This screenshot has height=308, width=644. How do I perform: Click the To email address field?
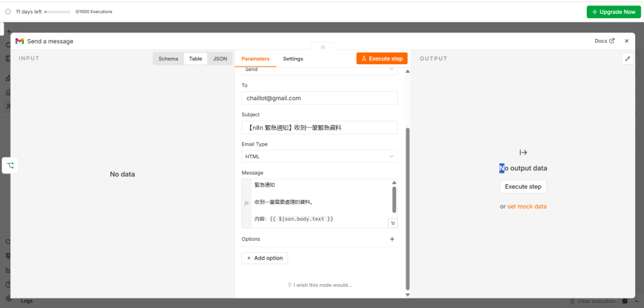tap(319, 98)
